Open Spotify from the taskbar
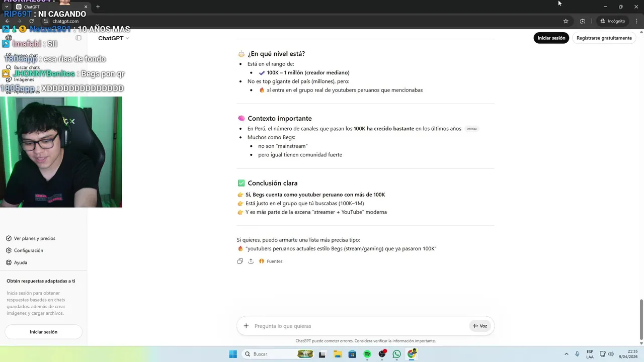This screenshot has width=644, height=362. [367, 354]
